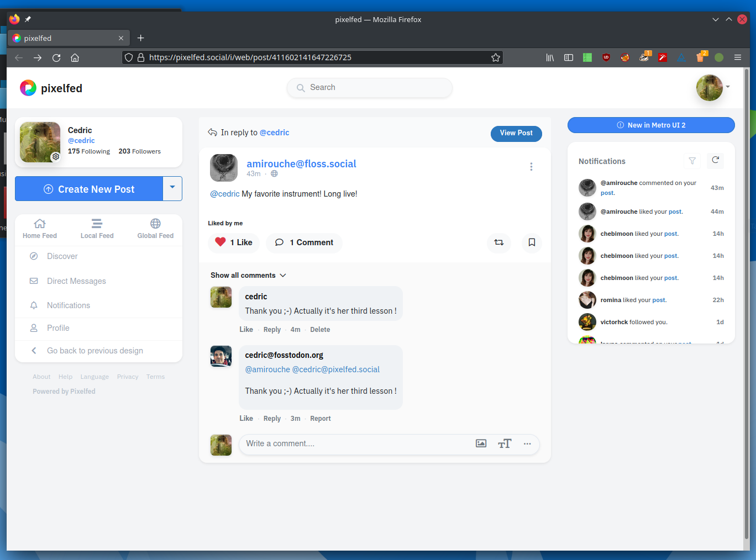The width and height of the screenshot is (756, 560).
Task: Go to Firefox home page icon
Action: coord(75,57)
